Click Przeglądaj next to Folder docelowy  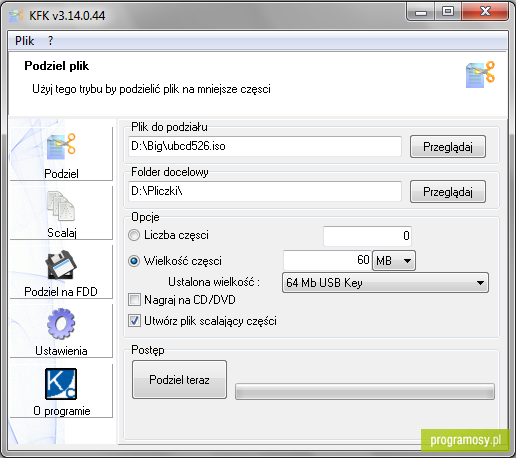[x=448, y=192]
